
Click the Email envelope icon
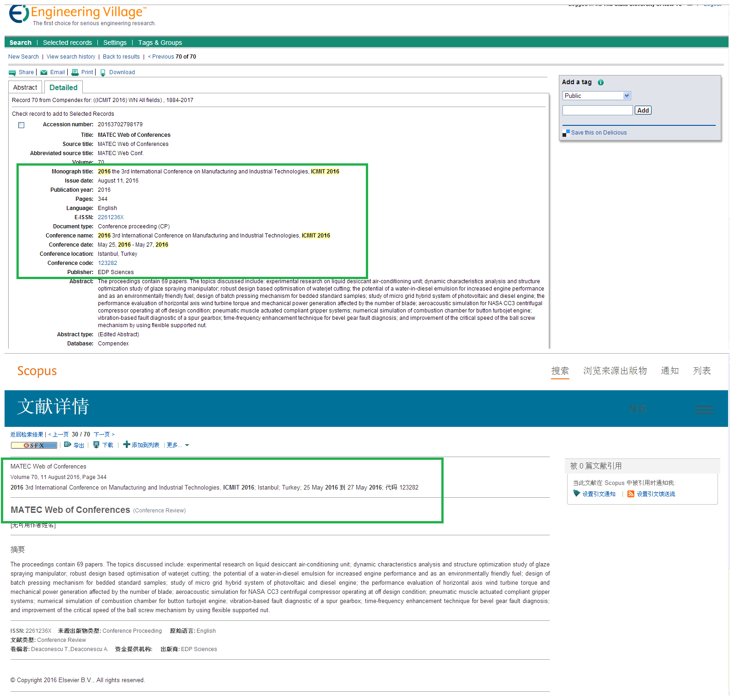pyautogui.click(x=44, y=72)
